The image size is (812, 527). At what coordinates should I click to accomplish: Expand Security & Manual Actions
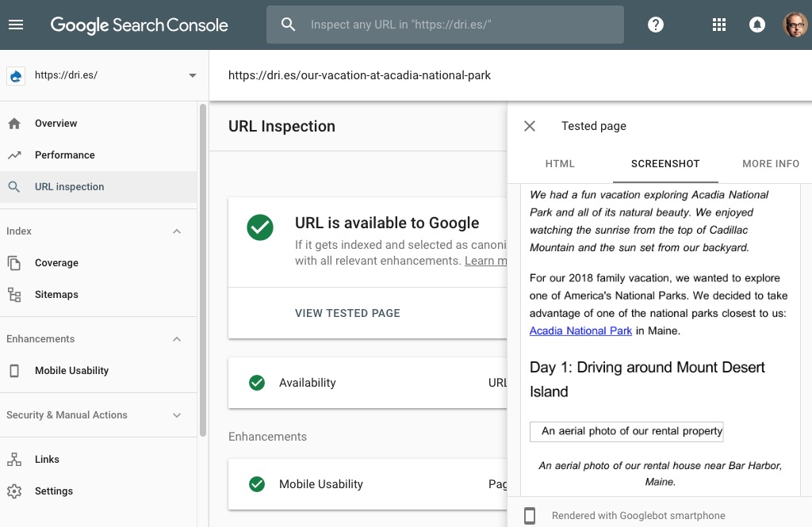click(x=176, y=414)
